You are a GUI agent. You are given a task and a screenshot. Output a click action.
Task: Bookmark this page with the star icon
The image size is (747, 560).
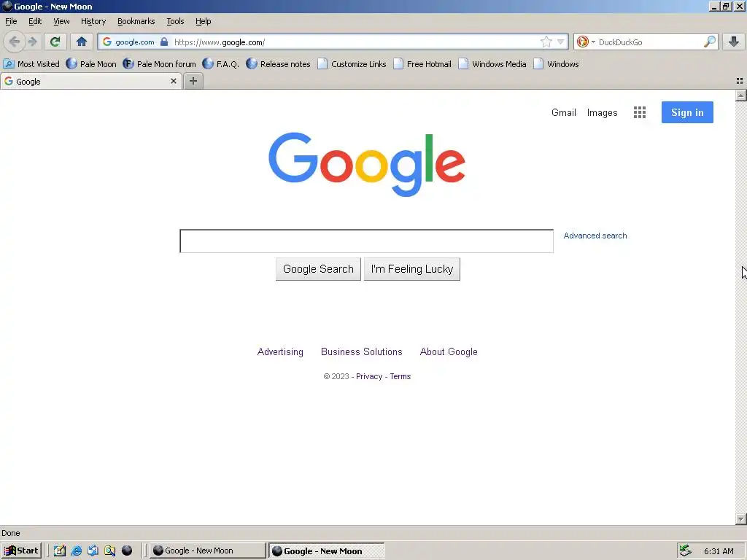point(546,42)
